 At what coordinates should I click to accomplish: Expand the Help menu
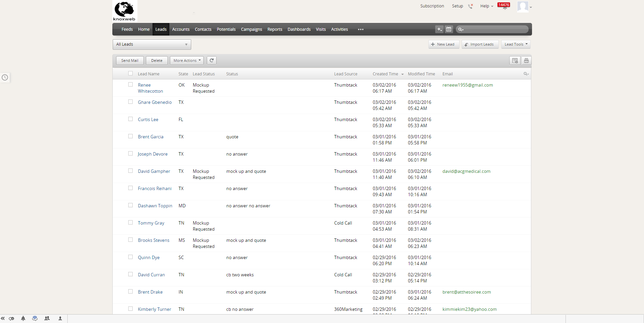point(487,6)
